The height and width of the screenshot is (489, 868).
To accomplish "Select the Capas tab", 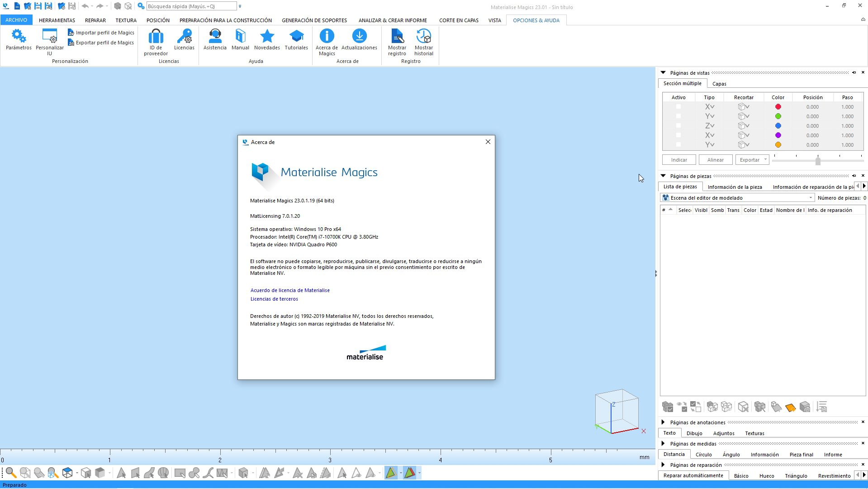I will (x=719, y=84).
